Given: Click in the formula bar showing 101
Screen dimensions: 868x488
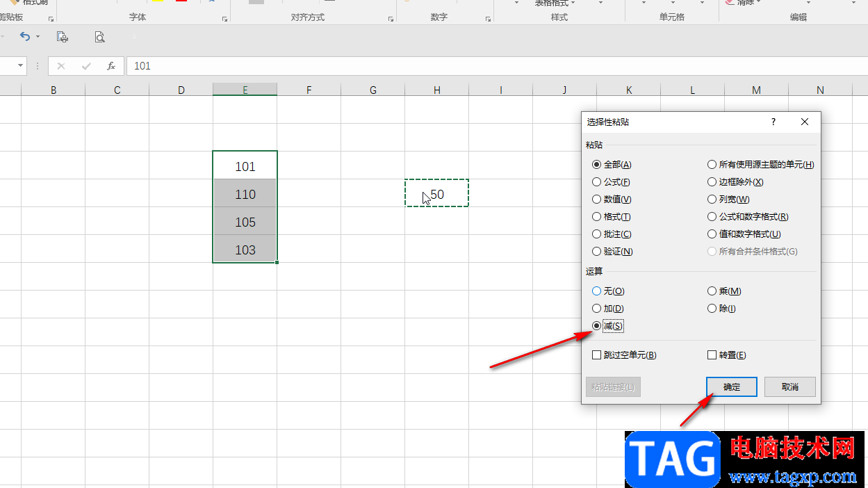Looking at the screenshot, I should [x=497, y=66].
